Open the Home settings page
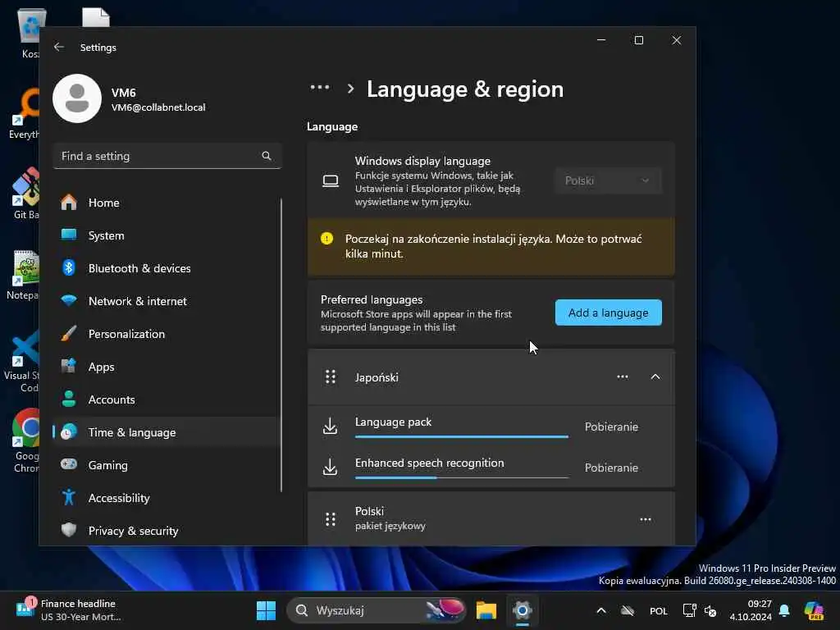This screenshot has height=630, width=840. [x=167, y=203]
